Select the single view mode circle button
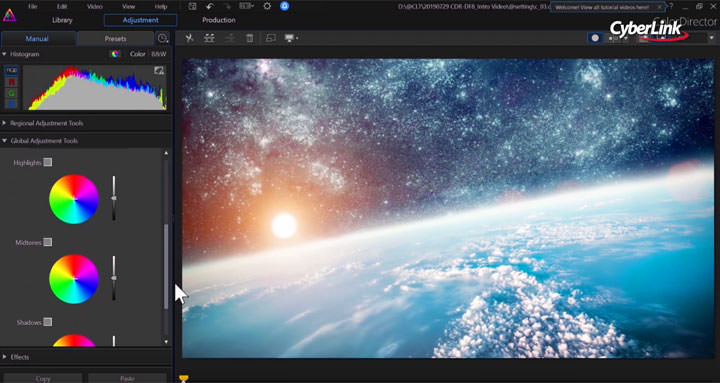The height and width of the screenshot is (383, 720). point(595,38)
